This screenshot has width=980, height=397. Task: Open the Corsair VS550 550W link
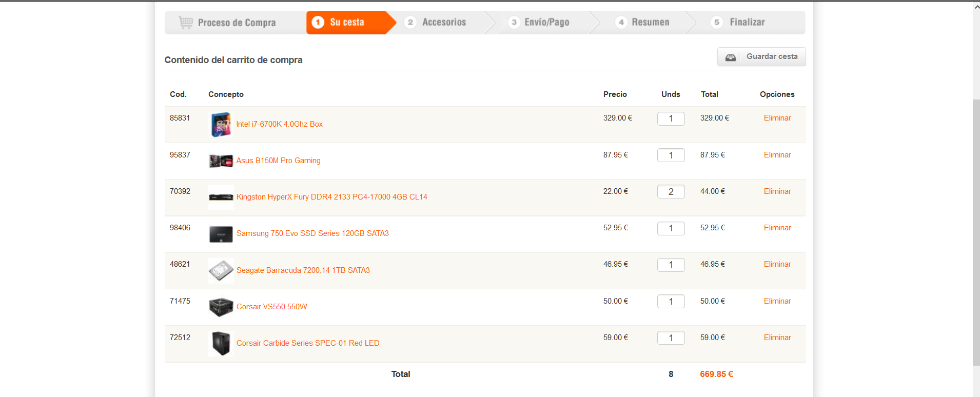tap(272, 307)
